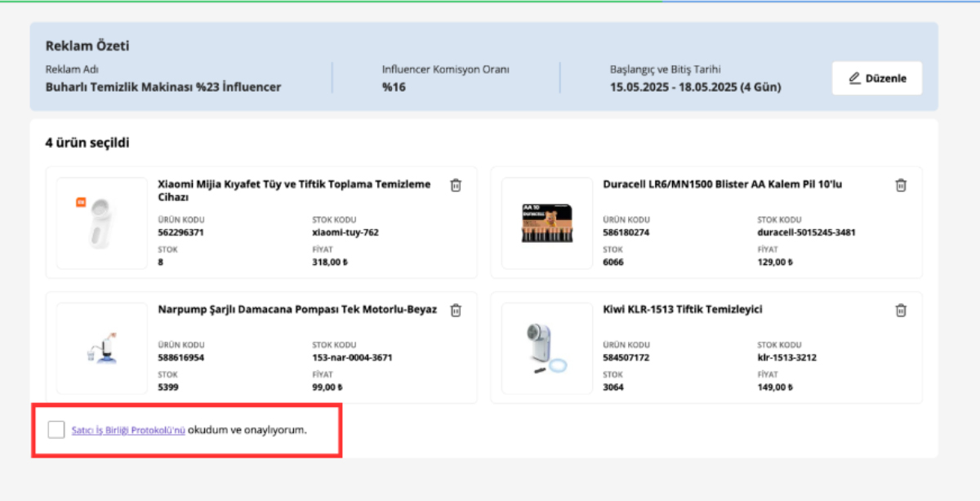Viewport: 980px width, 501px height.
Task: Click stock code klr-1513-3212
Action: point(787,357)
